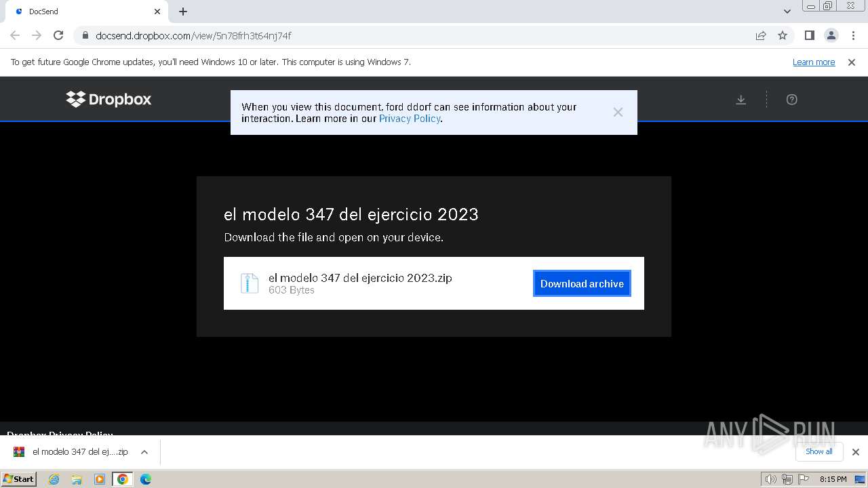The height and width of the screenshot is (488, 868).
Task: Click the address bar URL
Action: [x=193, y=35]
